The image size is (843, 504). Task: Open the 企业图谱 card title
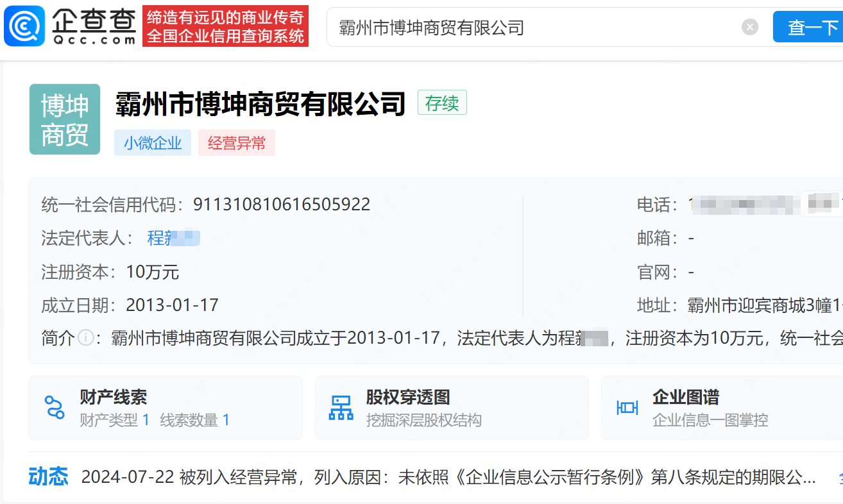click(685, 397)
